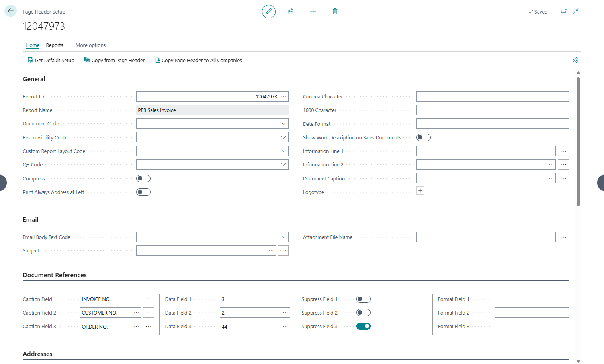
Task: Switch to the Reports tab
Action: (x=55, y=45)
